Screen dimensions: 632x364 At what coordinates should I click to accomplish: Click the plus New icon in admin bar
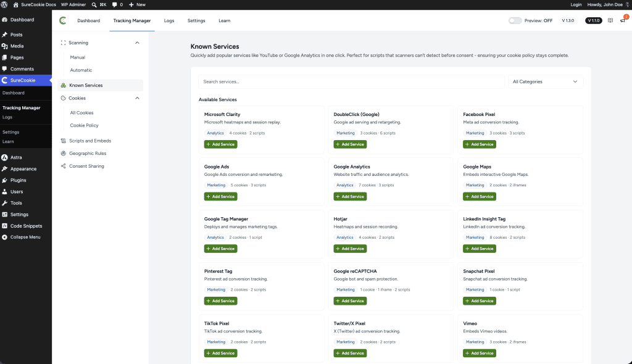tap(131, 5)
